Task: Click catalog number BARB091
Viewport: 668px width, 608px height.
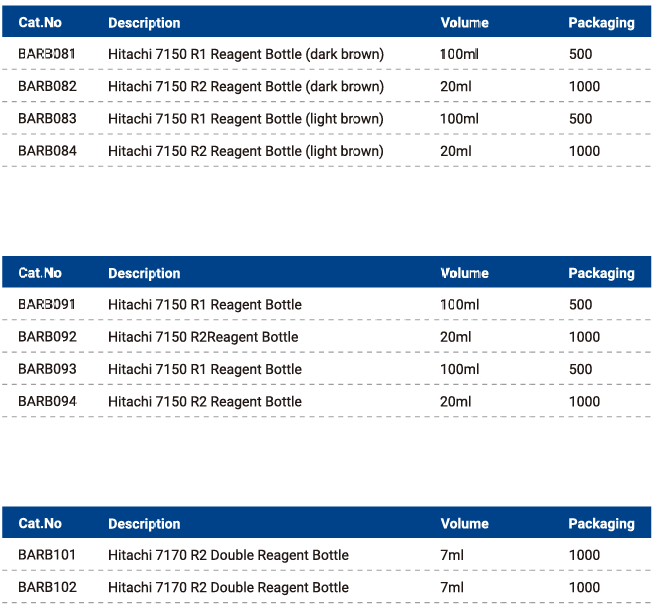Action: pyautogui.click(x=47, y=305)
